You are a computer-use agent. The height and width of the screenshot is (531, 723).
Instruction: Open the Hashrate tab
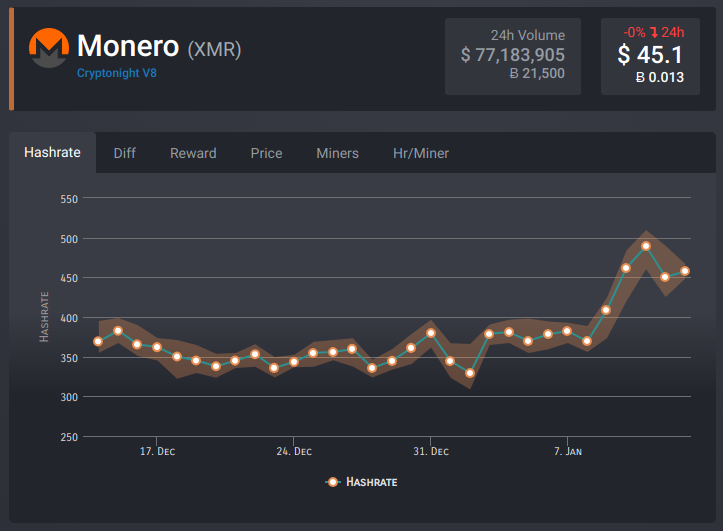(x=53, y=153)
